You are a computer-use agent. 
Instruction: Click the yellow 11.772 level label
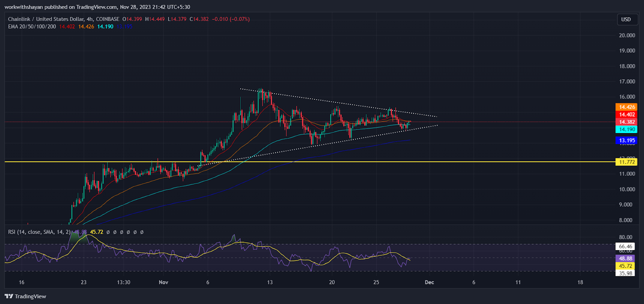pos(626,162)
